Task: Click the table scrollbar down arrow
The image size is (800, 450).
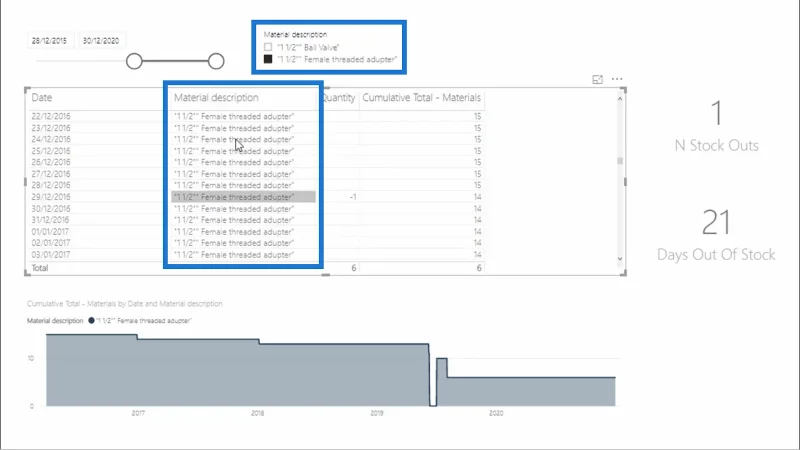Action: tap(620, 259)
